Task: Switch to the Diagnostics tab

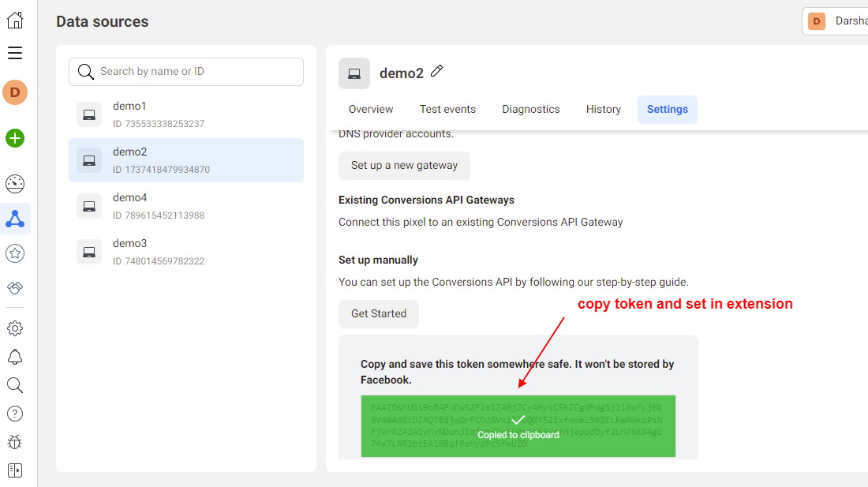Action: pos(531,110)
